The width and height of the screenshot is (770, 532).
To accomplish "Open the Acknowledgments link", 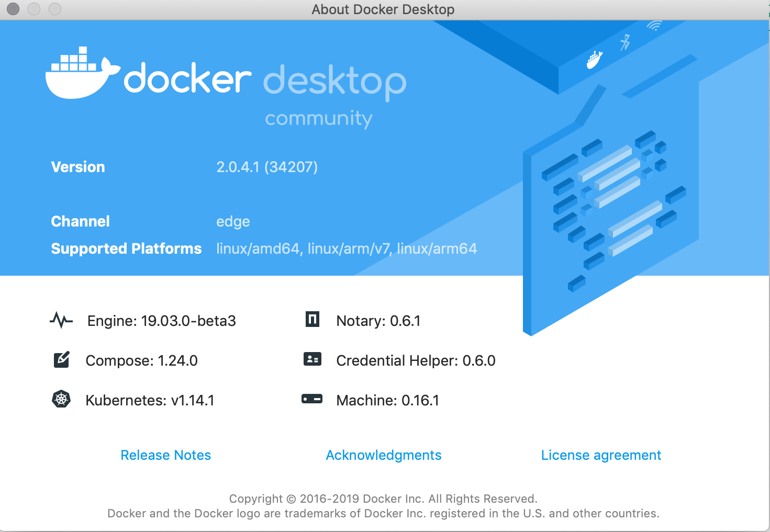I will point(384,455).
